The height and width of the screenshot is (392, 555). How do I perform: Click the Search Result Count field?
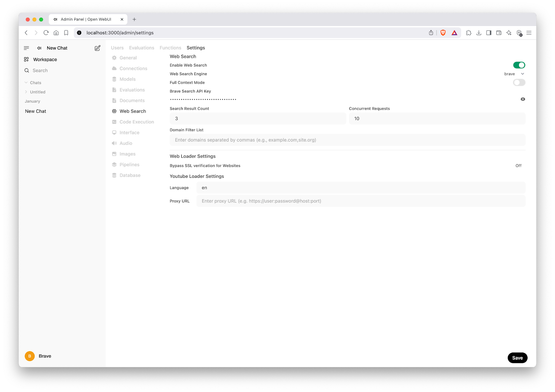[258, 119]
